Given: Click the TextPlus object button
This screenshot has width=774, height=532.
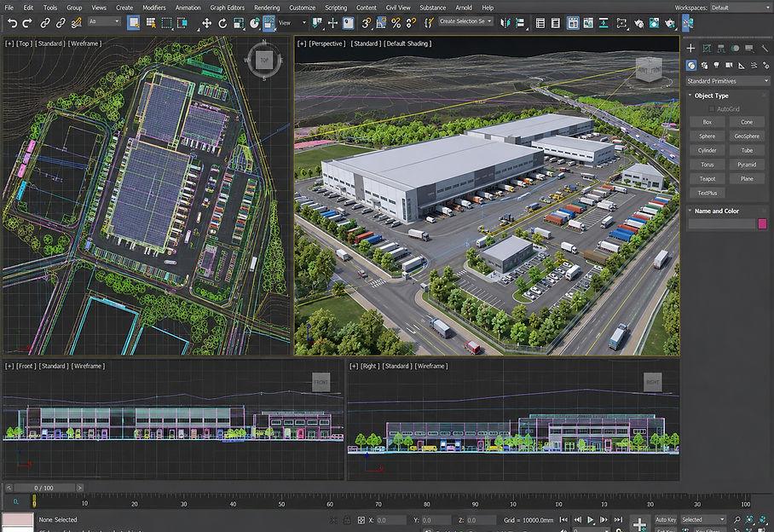Looking at the screenshot, I should [x=707, y=193].
